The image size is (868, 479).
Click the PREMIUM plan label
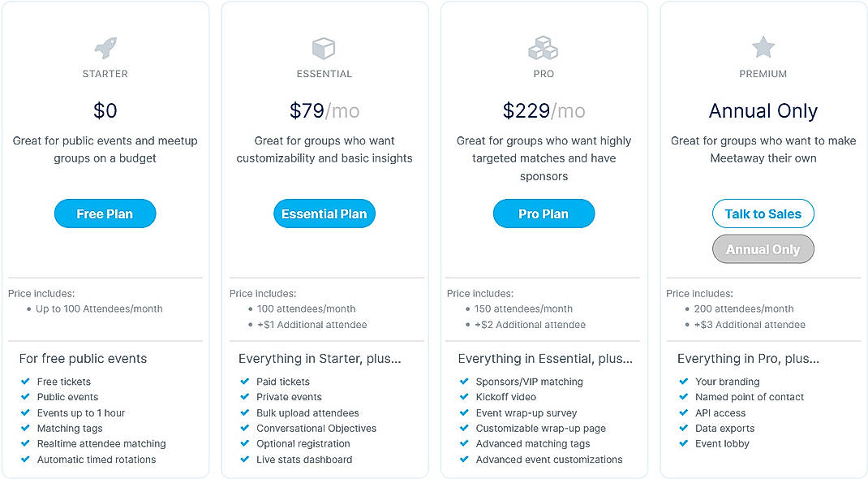pyautogui.click(x=763, y=74)
